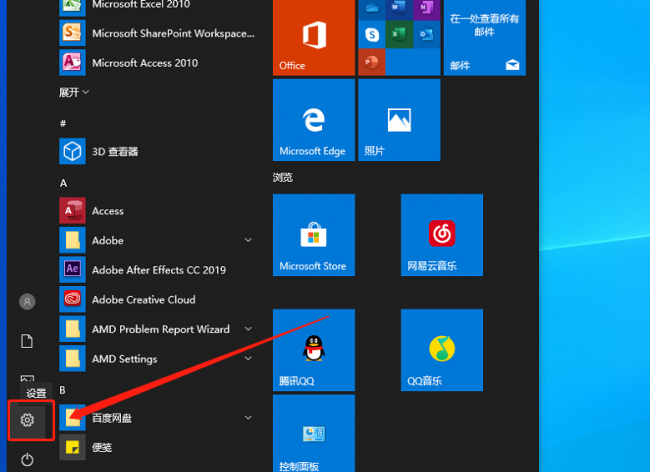Viewport: 650px width, 472px height.
Task: Launch Microsoft Excel 2010 icon
Action: (72, 6)
